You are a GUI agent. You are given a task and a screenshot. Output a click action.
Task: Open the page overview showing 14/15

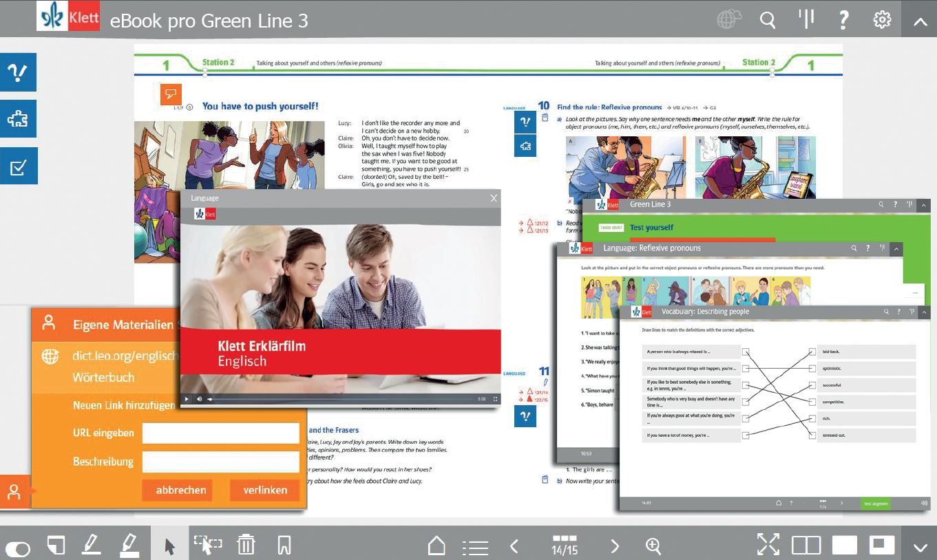(x=565, y=546)
